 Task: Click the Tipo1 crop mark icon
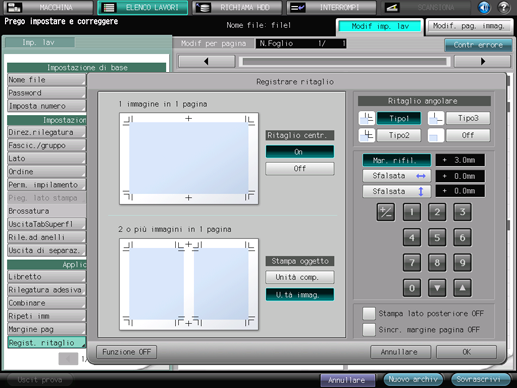[x=367, y=118]
